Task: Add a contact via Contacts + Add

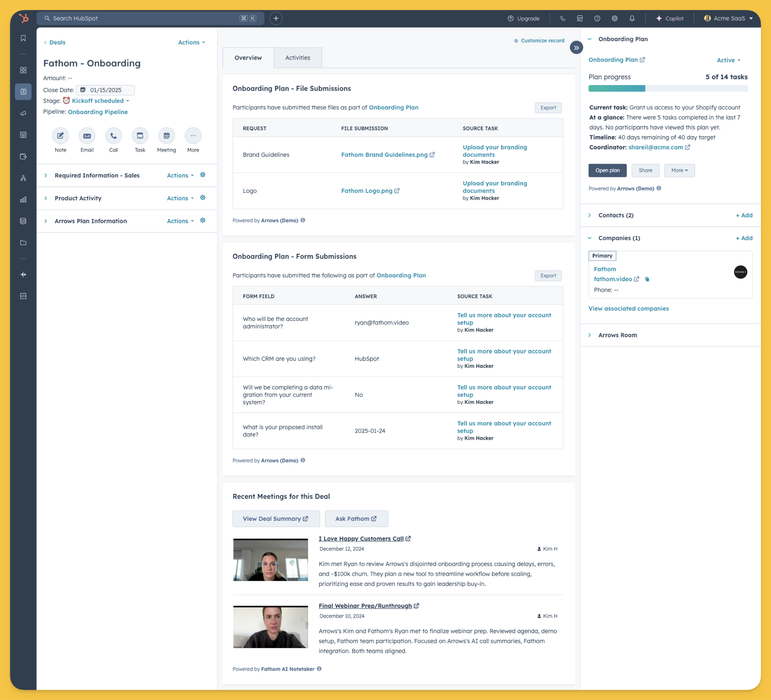Action: 744,215
